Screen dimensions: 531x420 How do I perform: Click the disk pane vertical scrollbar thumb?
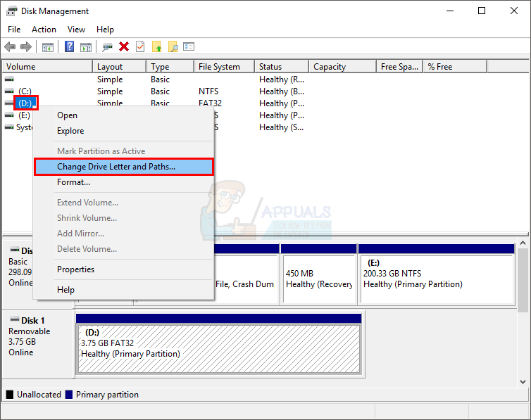click(x=523, y=280)
